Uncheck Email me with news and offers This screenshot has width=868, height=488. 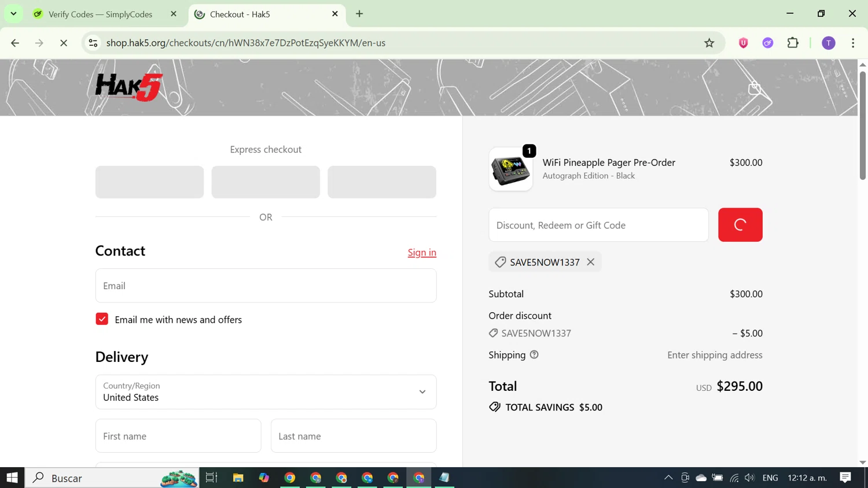[x=102, y=319]
